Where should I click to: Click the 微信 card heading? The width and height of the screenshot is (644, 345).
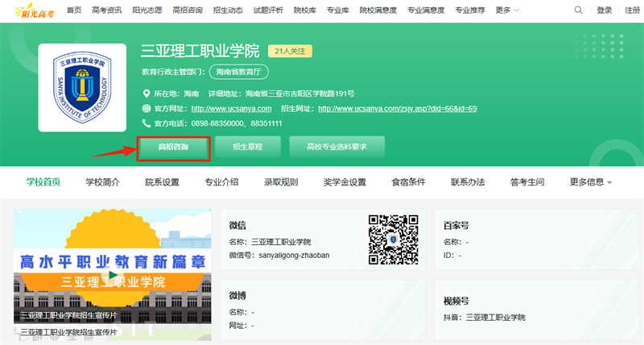237,226
